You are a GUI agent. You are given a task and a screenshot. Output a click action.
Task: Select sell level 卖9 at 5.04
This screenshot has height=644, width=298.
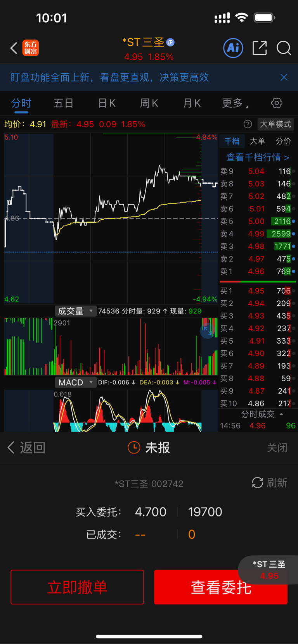[x=258, y=171]
